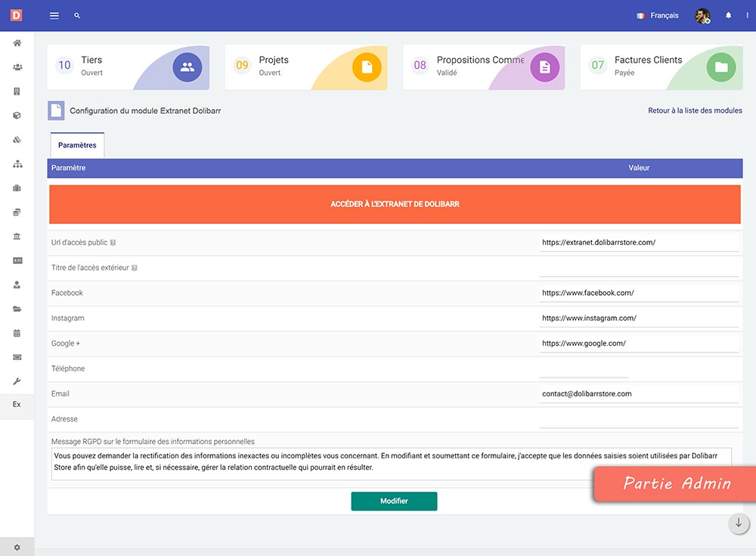Click the Message RGPD label text
Viewport: 756px width, 556px height.
tap(153, 442)
